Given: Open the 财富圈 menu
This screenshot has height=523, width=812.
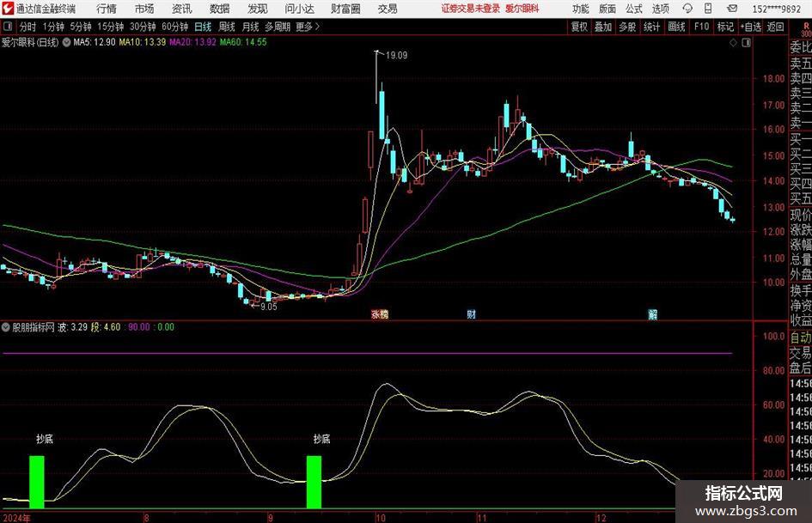Looking at the screenshot, I should pos(345,9).
